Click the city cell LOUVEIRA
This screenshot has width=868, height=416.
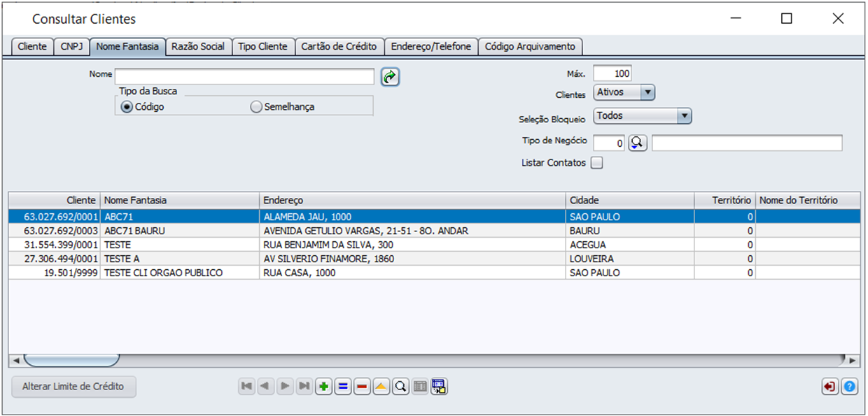click(591, 259)
